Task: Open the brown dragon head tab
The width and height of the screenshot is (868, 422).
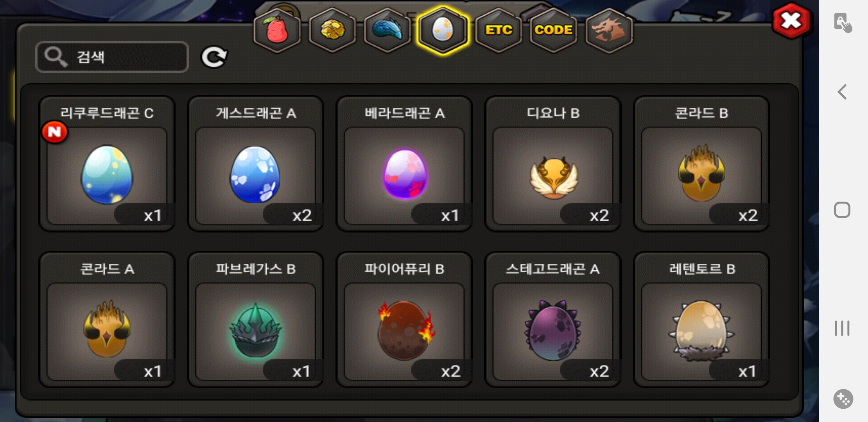Action: tap(609, 30)
